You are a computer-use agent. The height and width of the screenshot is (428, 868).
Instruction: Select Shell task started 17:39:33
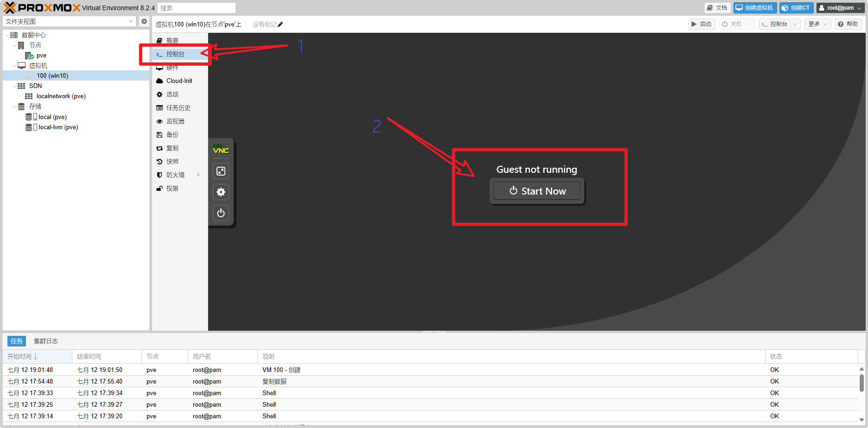point(430,393)
